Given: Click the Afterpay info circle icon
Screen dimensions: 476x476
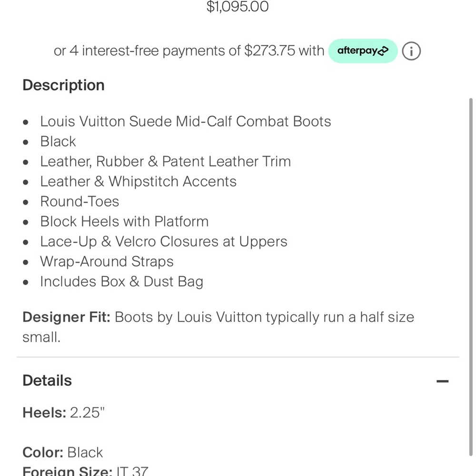Looking at the screenshot, I should coord(411,51).
